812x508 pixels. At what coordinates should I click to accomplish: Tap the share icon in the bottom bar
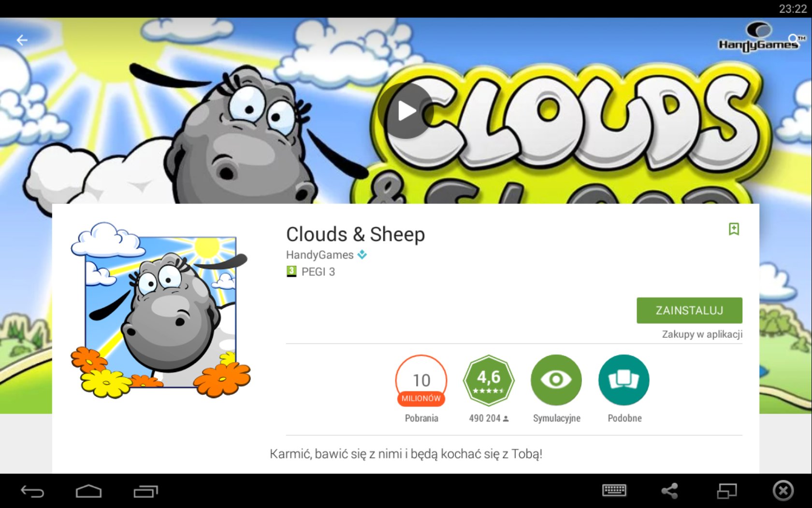pyautogui.click(x=670, y=491)
